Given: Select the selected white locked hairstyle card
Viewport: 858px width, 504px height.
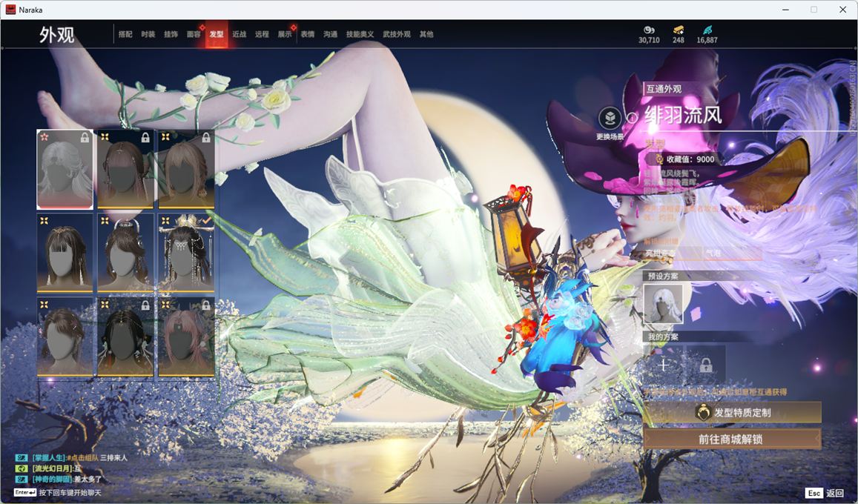Looking at the screenshot, I should [x=65, y=169].
